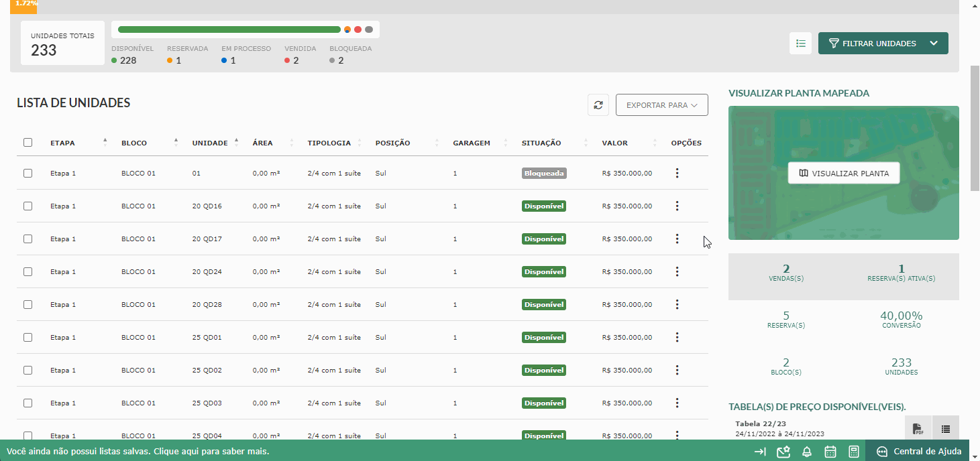Click the 40,00% Conversão statistic
The image size is (980, 461).
pyautogui.click(x=902, y=320)
